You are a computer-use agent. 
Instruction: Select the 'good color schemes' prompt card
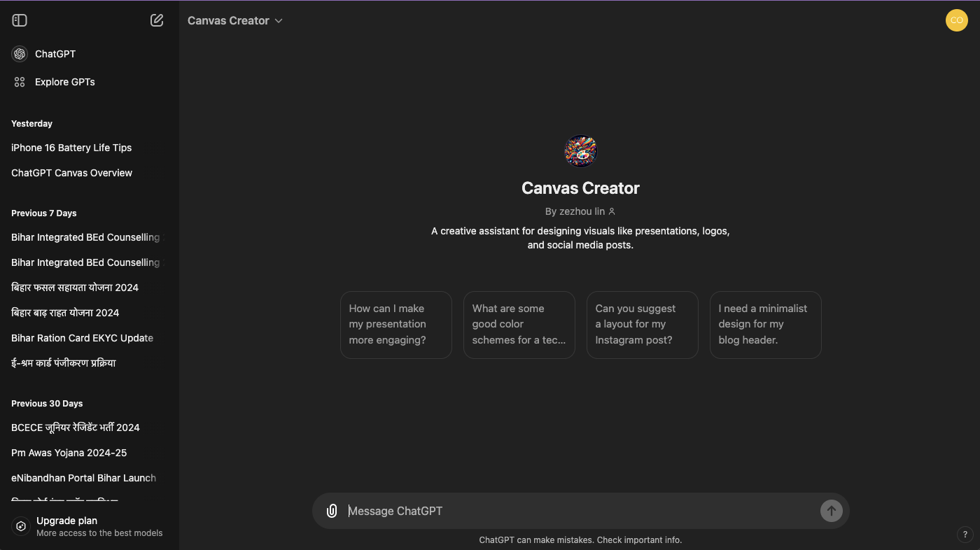click(519, 325)
